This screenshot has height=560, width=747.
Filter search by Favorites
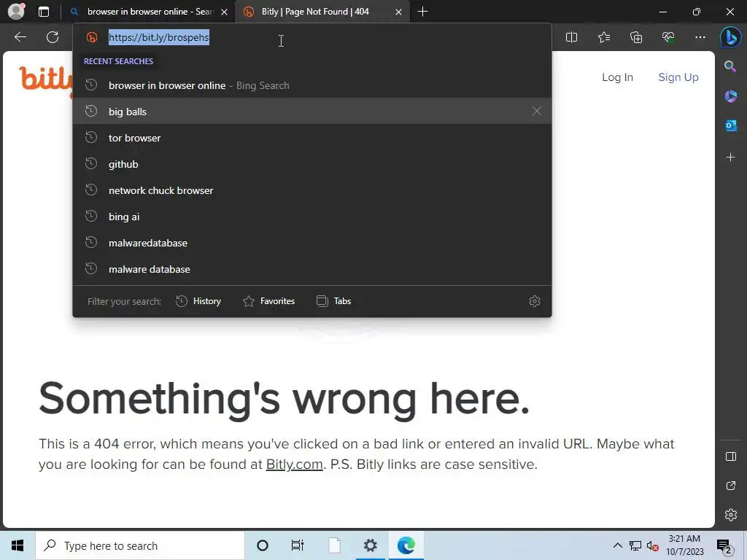[268, 301]
